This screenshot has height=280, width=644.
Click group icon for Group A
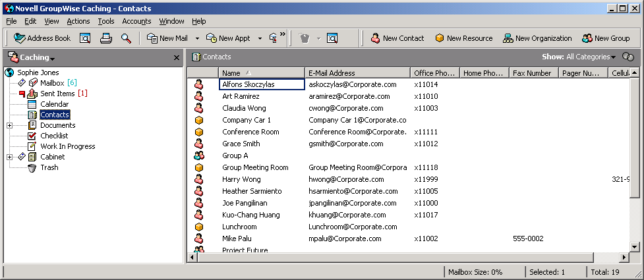click(199, 155)
